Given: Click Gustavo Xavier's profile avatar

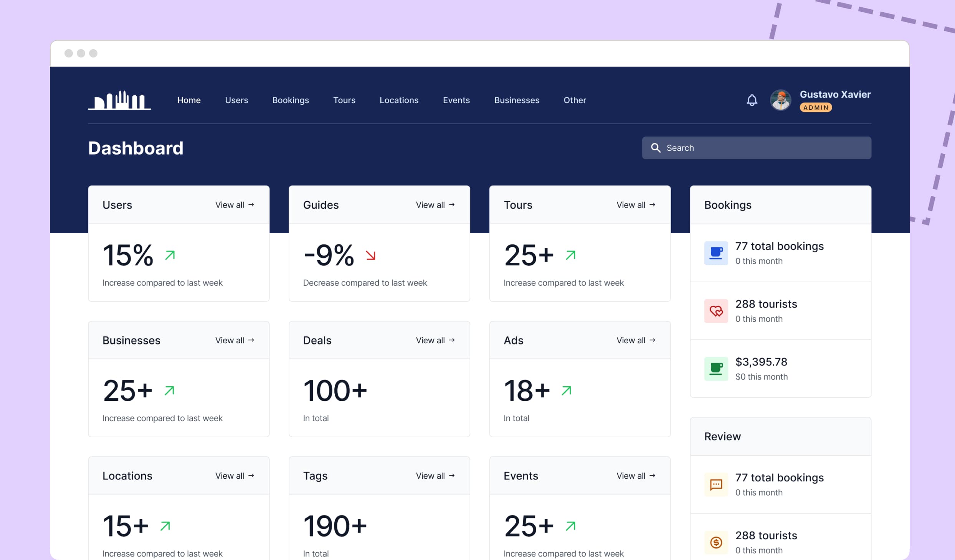Looking at the screenshot, I should coord(780,100).
